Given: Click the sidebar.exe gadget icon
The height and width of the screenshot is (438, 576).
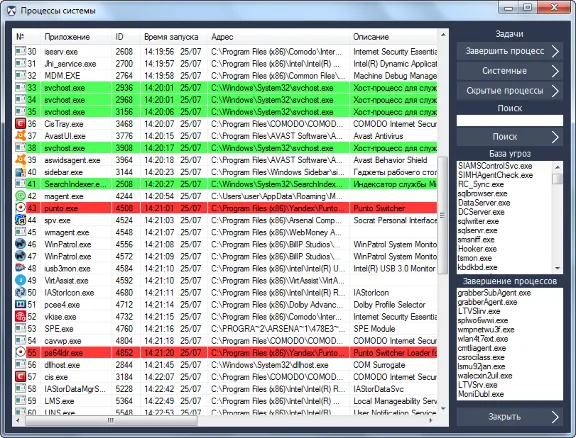Looking at the screenshot, I should pos(20,172).
